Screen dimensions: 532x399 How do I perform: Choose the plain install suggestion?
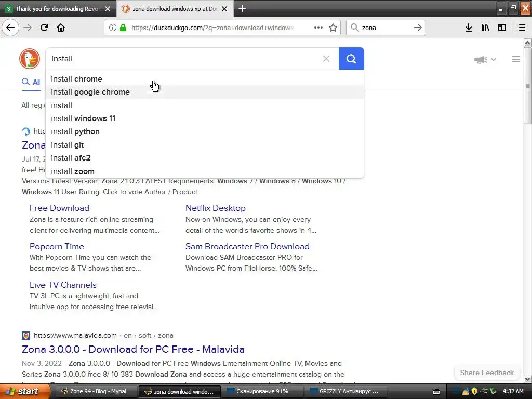pos(205,105)
